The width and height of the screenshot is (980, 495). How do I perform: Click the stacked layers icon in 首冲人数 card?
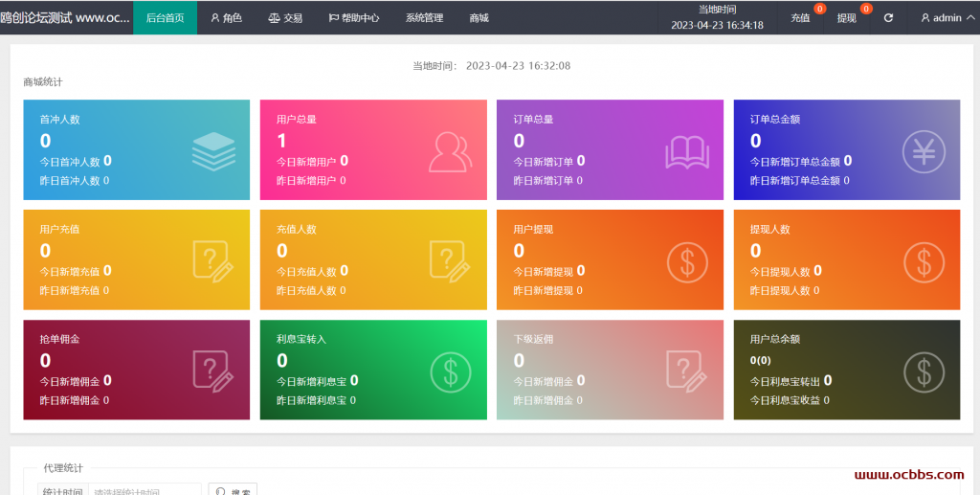pos(213,151)
